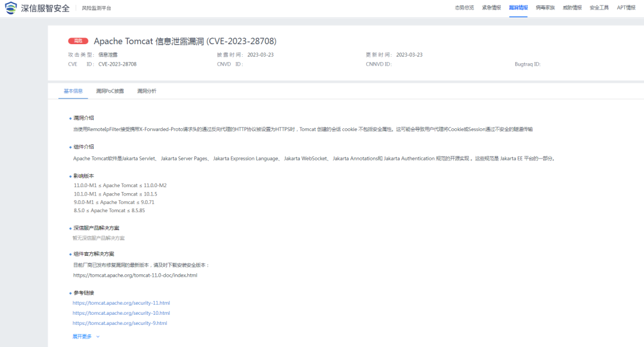Click the 深信服智安全 shield logo icon
Image resolution: width=644 pixels, height=347 pixels.
tap(11, 8)
